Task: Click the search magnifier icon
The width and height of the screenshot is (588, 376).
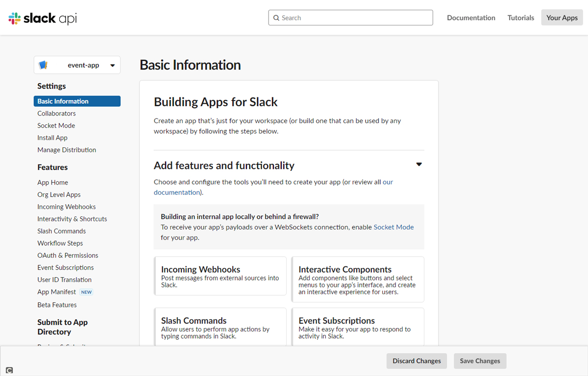Action: coord(276,18)
